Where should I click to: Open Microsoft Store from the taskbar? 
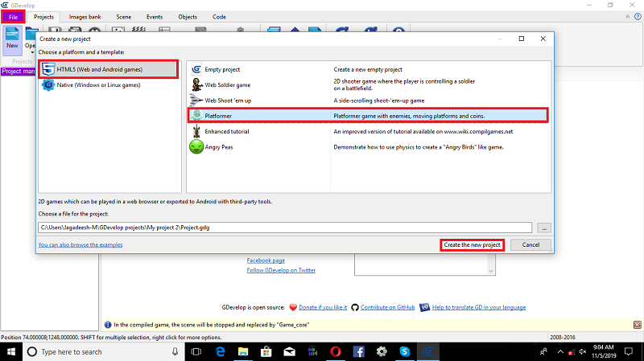[x=266, y=352]
